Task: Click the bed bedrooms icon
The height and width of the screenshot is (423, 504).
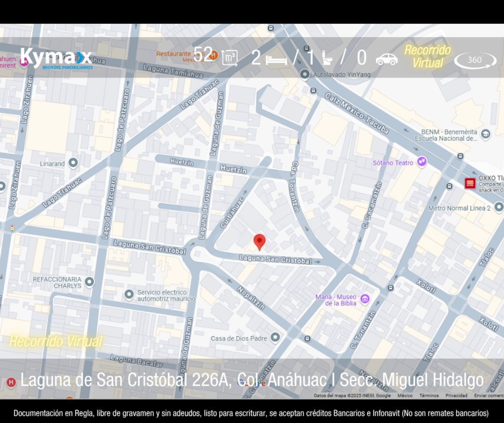Action: coord(276,60)
